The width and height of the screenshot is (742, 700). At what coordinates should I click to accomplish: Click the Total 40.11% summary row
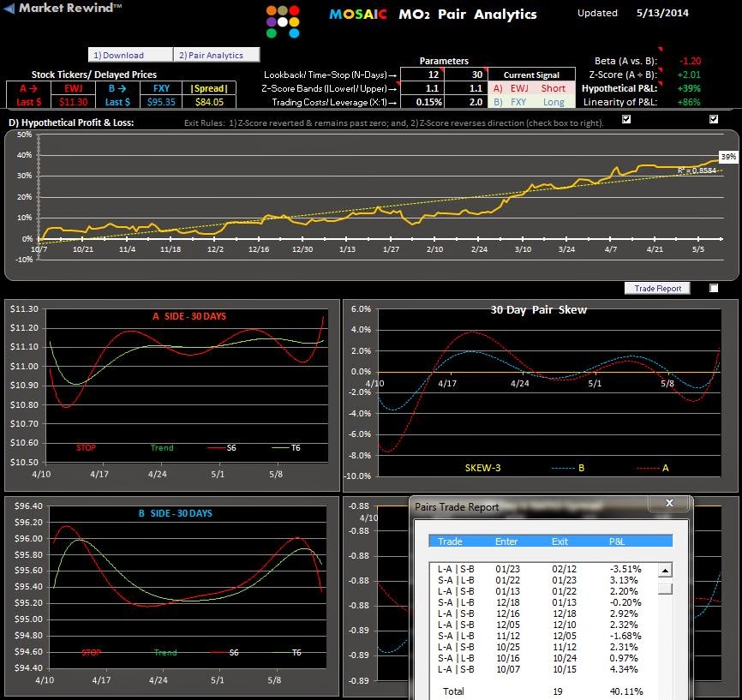(543, 691)
